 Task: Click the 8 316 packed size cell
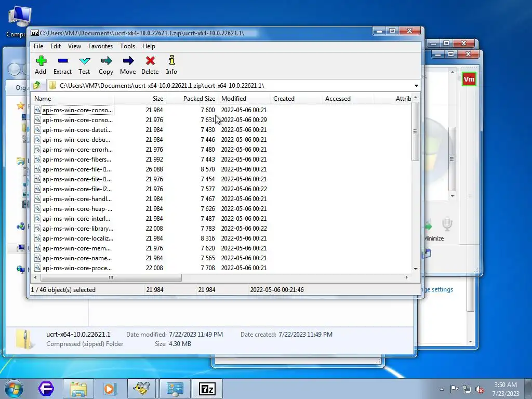pos(208,238)
